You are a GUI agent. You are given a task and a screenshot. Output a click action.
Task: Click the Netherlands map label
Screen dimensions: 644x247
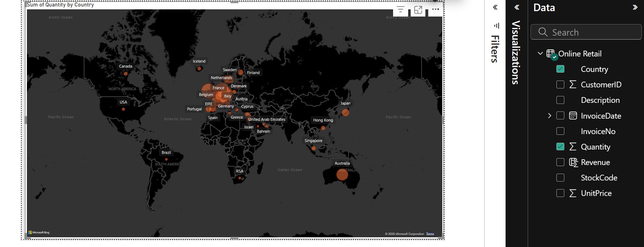[x=221, y=78]
